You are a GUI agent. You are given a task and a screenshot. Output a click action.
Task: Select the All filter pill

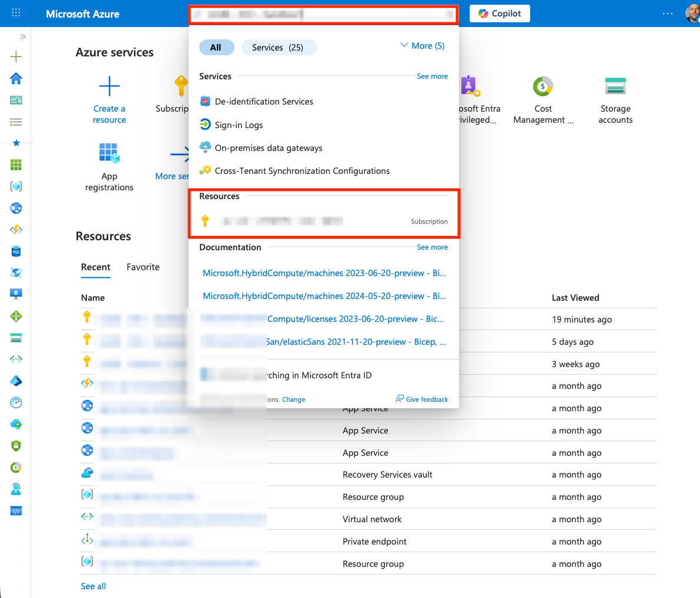(x=216, y=48)
